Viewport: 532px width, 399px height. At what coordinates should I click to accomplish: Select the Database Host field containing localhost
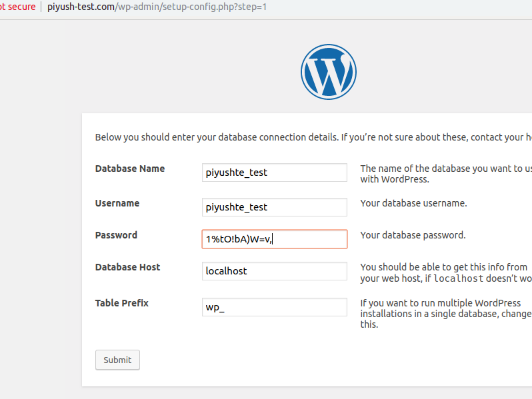pos(275,271)
